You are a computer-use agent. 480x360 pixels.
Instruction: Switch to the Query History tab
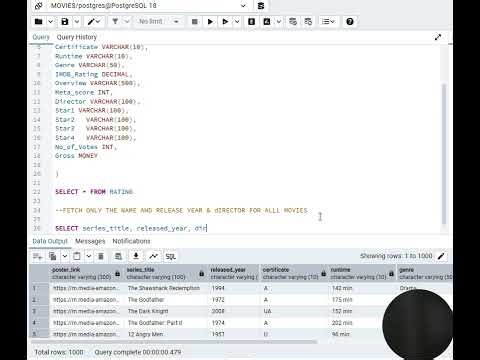pyautogui.click(x=77, y=37)
